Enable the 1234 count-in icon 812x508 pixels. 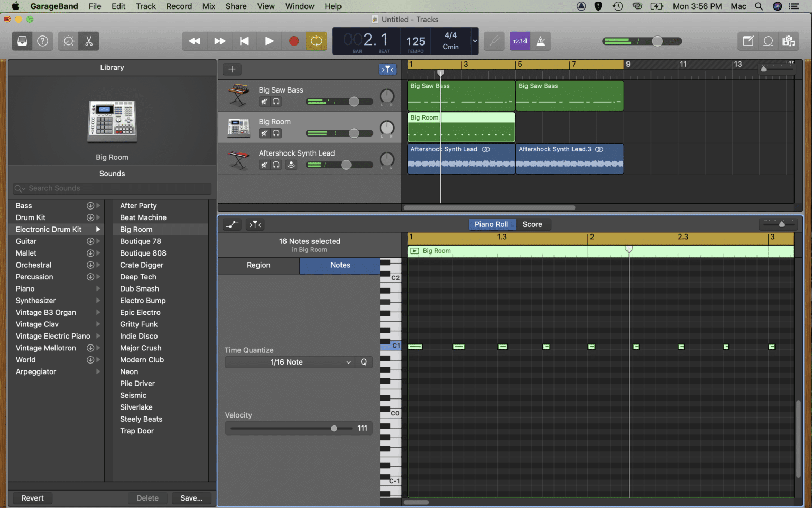pos(520,41)
